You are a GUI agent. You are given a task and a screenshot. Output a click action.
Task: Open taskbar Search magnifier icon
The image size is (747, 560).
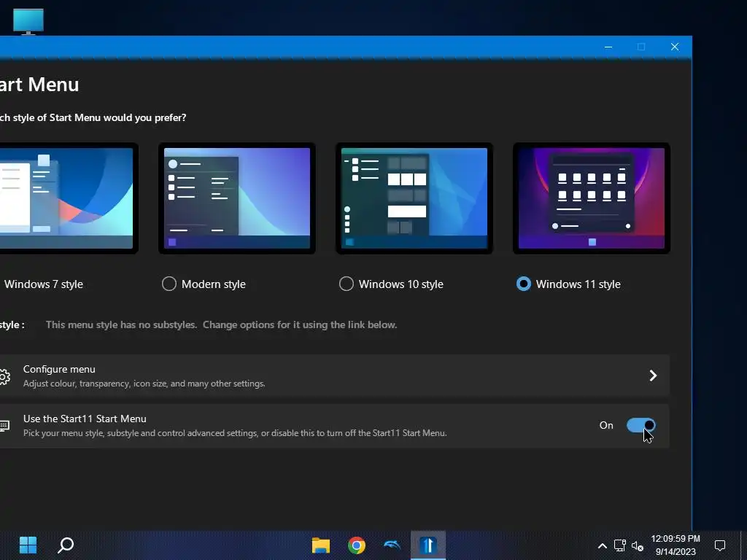(x=66, y=545)
